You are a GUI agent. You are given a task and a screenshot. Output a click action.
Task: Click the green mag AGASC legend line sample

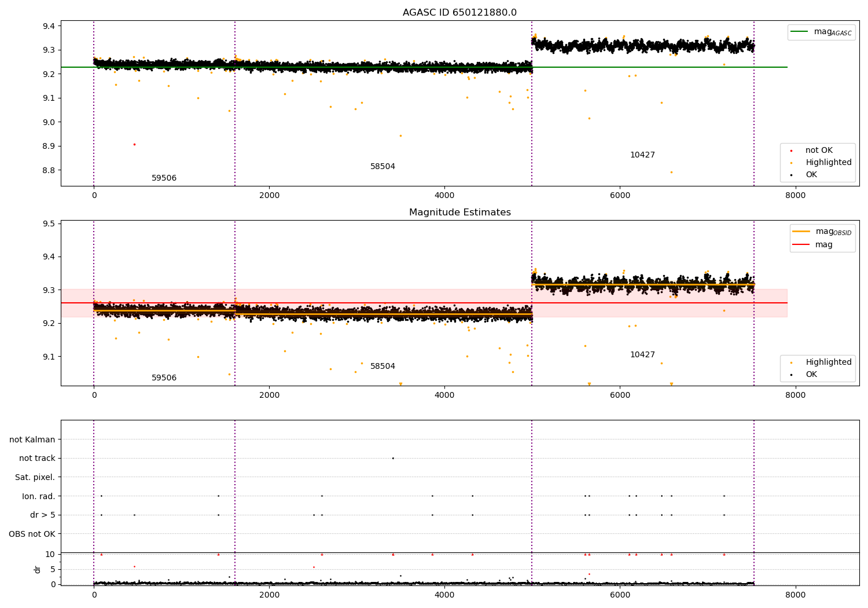(800, 32)
